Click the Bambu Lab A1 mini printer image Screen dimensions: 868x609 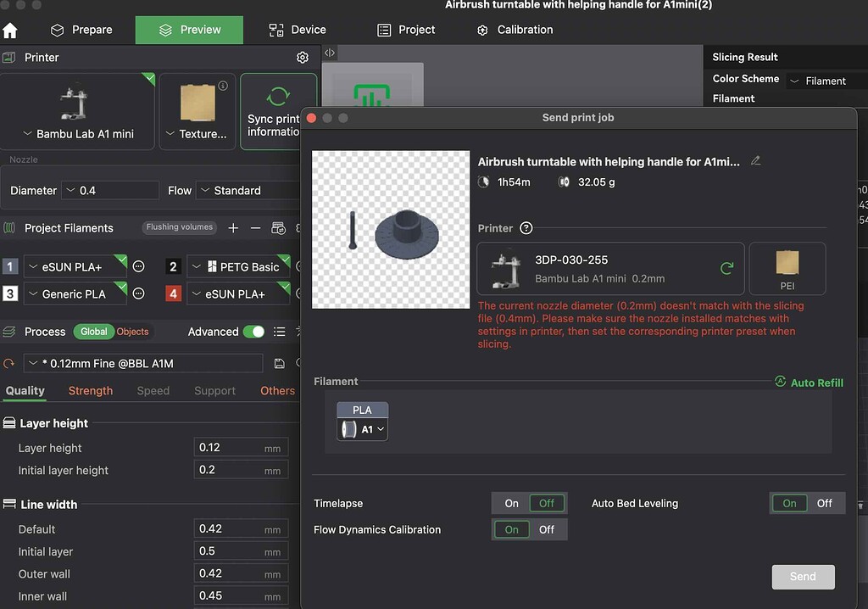tap(74, 103)
